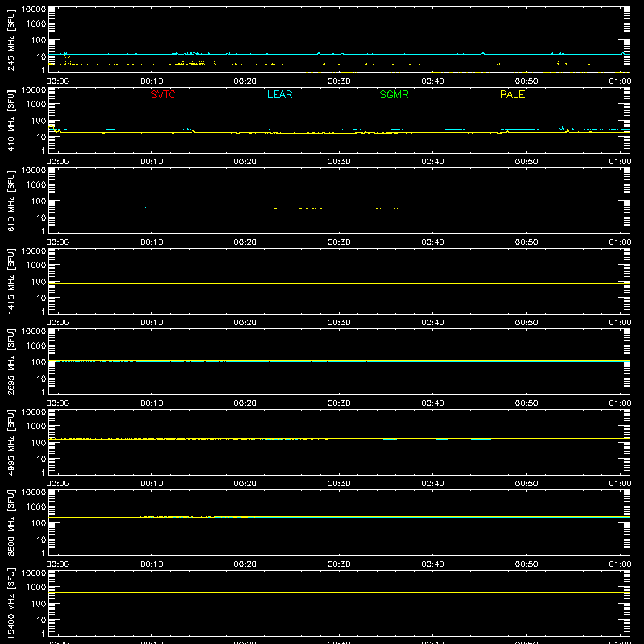Click 00:00 time label under 8800 MHz plot
The width and height of the screenshot is (644, 644).
(58, 564)
